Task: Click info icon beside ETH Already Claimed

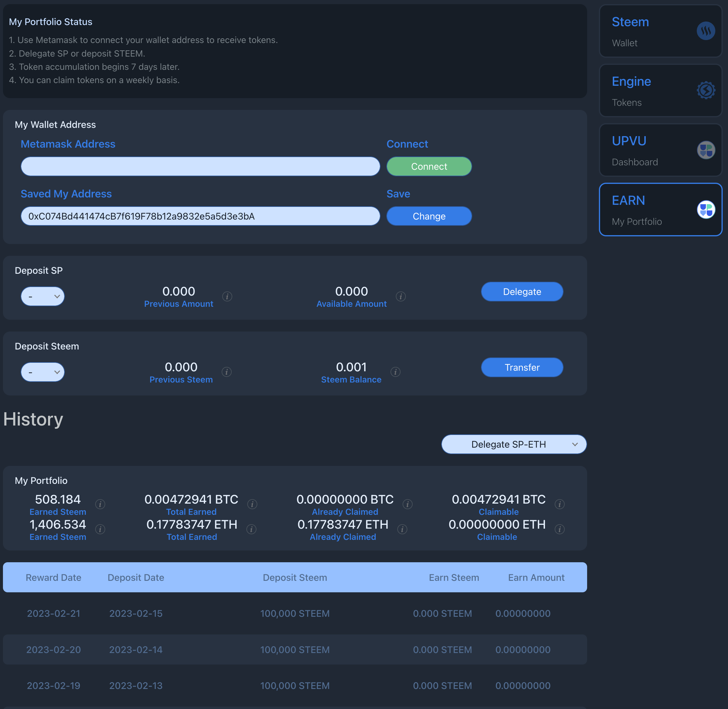Action: coord(402,529)
